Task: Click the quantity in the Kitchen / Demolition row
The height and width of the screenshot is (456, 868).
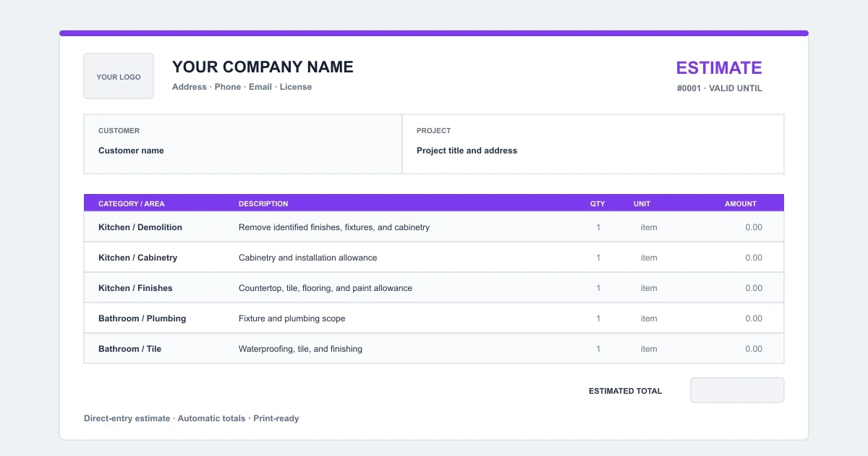Action: (598, 227)
